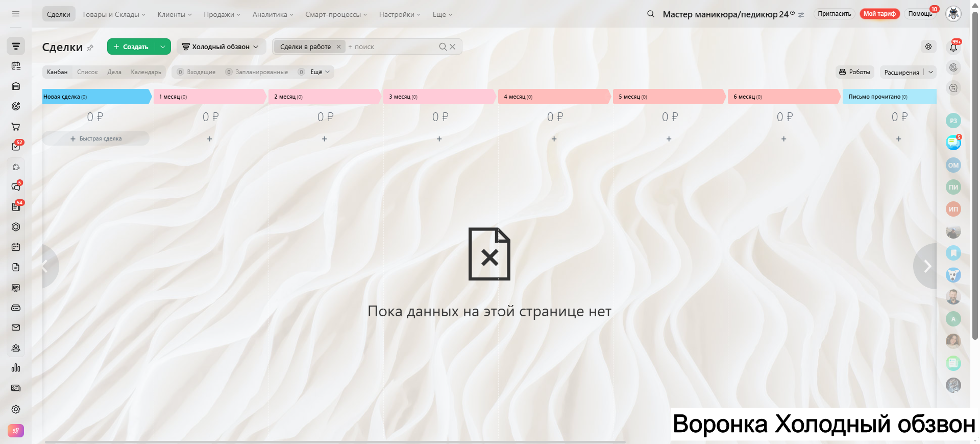This screenshot has width=980, height=444.
Task: Clear the filter search with X
Action: tap(452, 46)
